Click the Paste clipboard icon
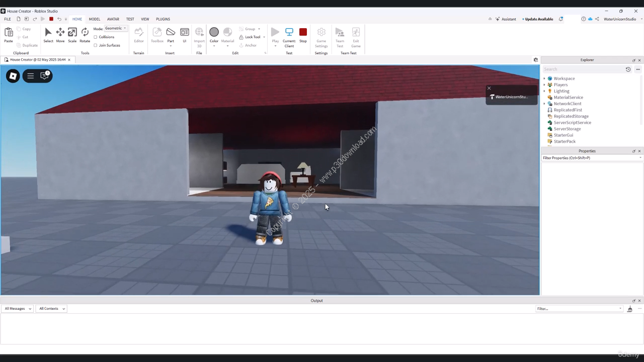 point(9,32)
